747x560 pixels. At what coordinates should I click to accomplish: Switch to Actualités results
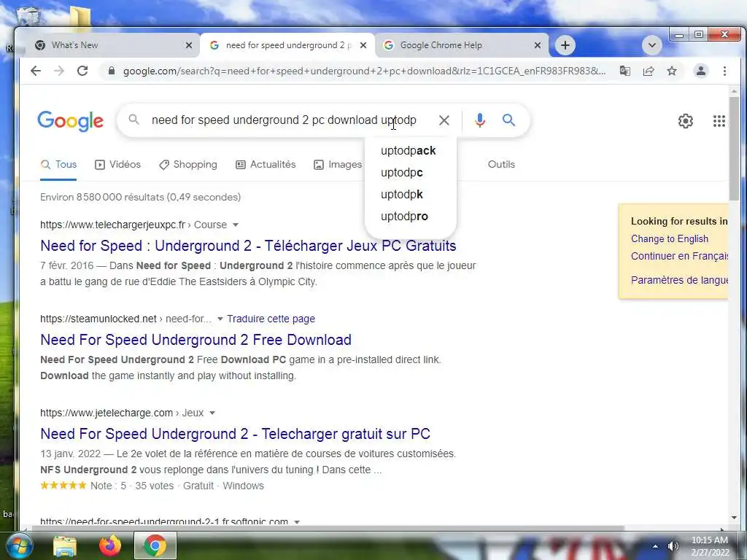(x=266, y=164)
